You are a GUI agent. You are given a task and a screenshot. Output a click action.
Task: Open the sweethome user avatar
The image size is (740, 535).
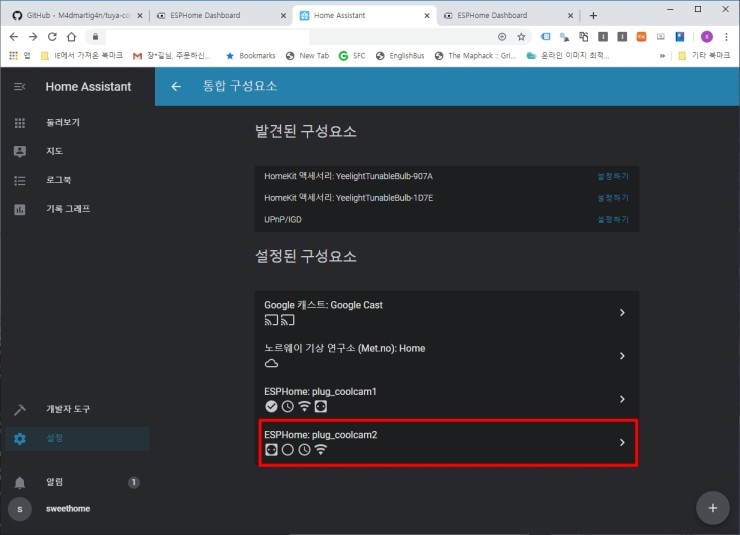pyautogui.click(x=20, y=509)
